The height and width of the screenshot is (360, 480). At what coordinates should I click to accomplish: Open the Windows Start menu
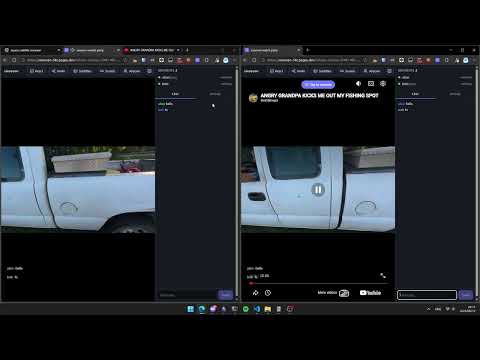pos(191,309)
